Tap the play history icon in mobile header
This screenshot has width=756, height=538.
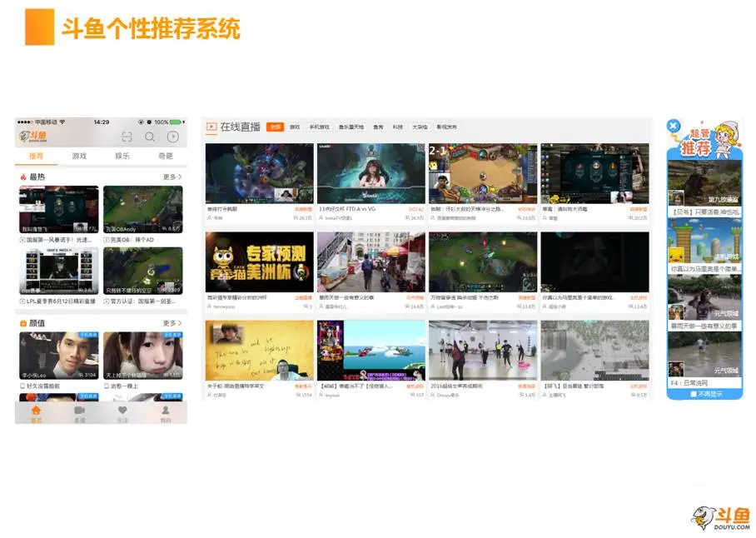pyautogui.click(x=172, y=137)
